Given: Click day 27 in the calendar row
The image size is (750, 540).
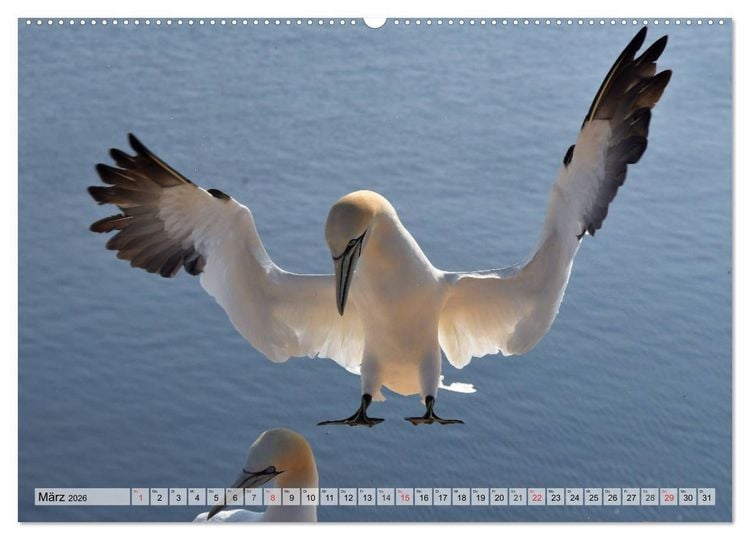Looking at the screenshot, I should [631, 497].
